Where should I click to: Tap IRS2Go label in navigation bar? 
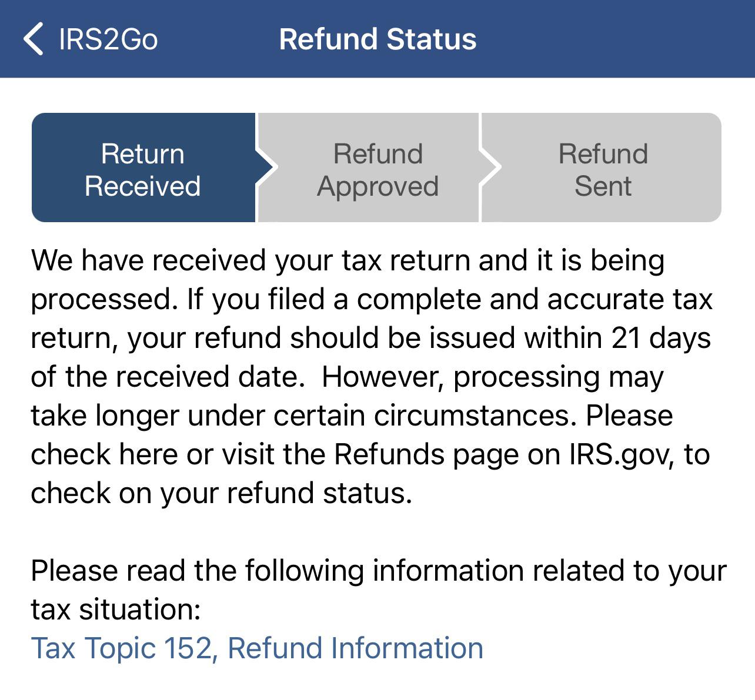(107, 39)
